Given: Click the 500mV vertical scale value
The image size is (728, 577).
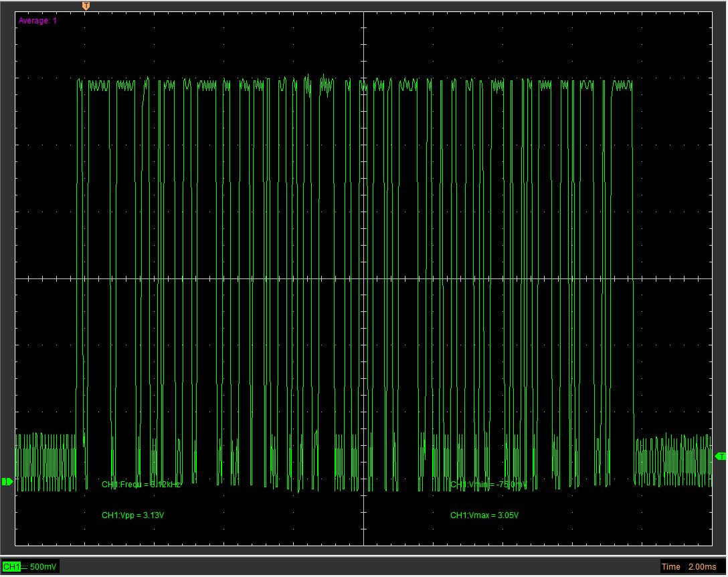Looking at the screenshot, I should point(43,566).
